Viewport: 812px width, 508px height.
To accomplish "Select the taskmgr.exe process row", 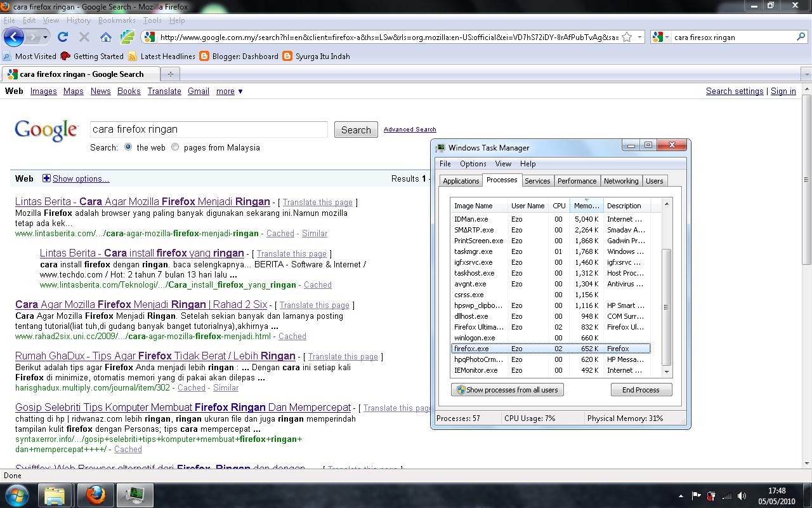I will (551, 251).
